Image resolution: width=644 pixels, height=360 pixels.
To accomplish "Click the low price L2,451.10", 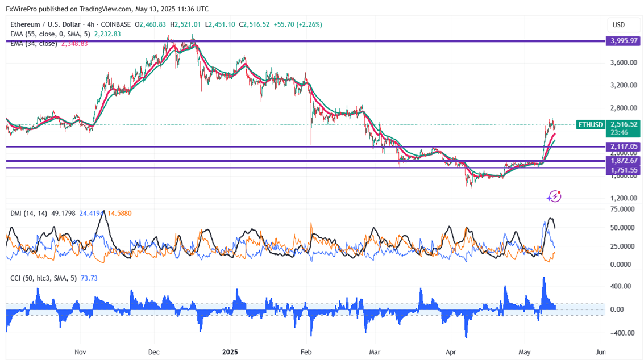I will click(x=220, y=24).
